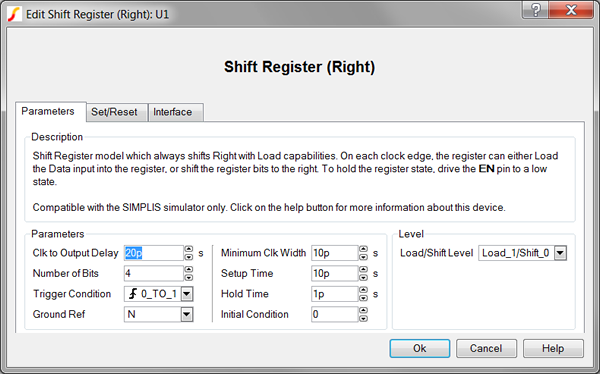Switch to the Set/Reset tab
The height and width of the screenshot is (374, 600).
114,112
